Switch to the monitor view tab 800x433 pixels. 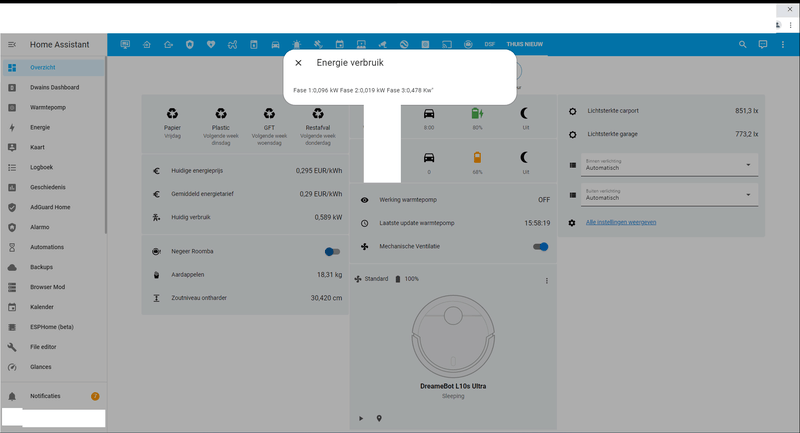(125, 44)
